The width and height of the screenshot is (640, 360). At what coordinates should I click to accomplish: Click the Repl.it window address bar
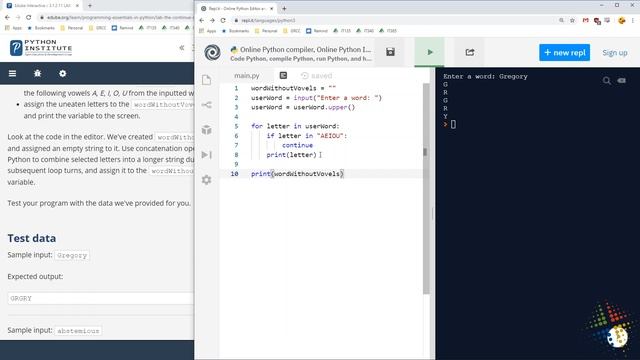coord(392,20)
